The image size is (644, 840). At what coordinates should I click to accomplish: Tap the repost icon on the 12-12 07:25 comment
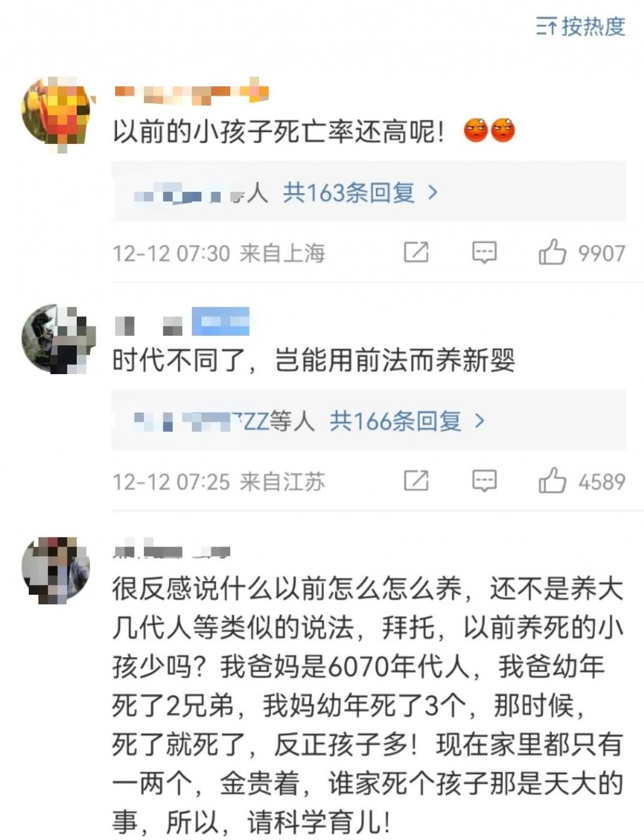pyautogui.click(x=416, y=480)
